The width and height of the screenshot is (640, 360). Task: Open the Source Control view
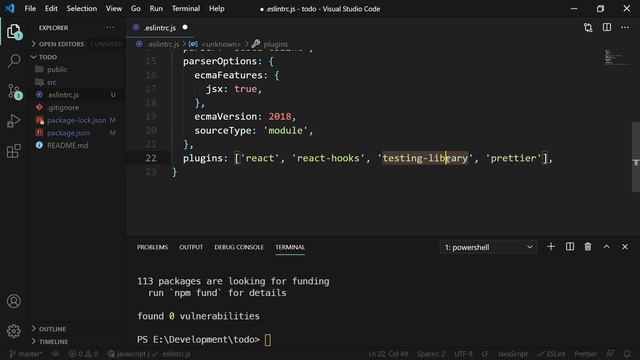click(14, 91)
